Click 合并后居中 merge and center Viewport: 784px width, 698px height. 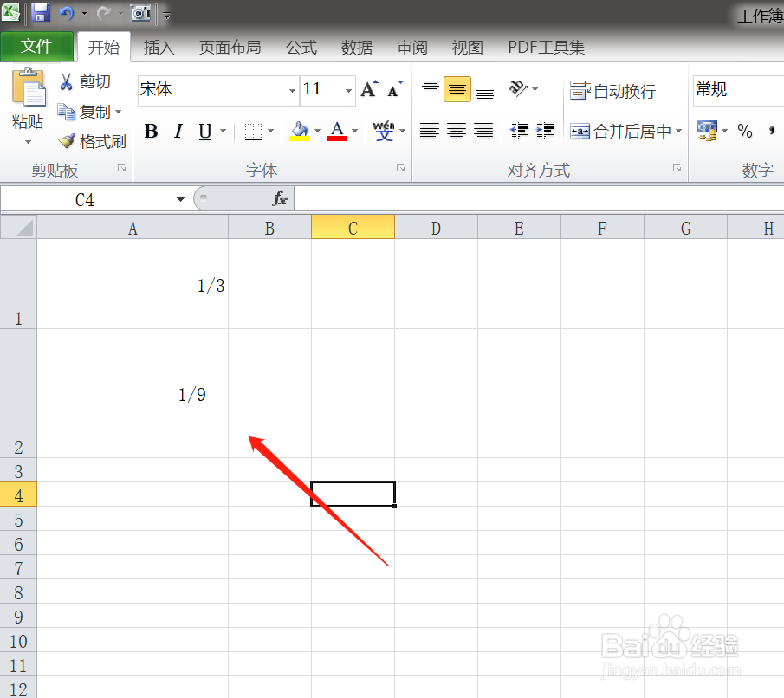coord(620,132)
